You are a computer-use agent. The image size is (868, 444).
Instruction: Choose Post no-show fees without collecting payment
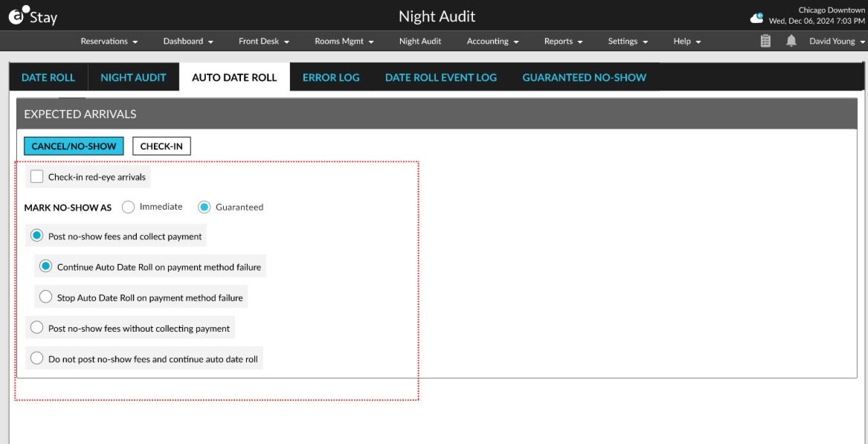tap(37, 328)
